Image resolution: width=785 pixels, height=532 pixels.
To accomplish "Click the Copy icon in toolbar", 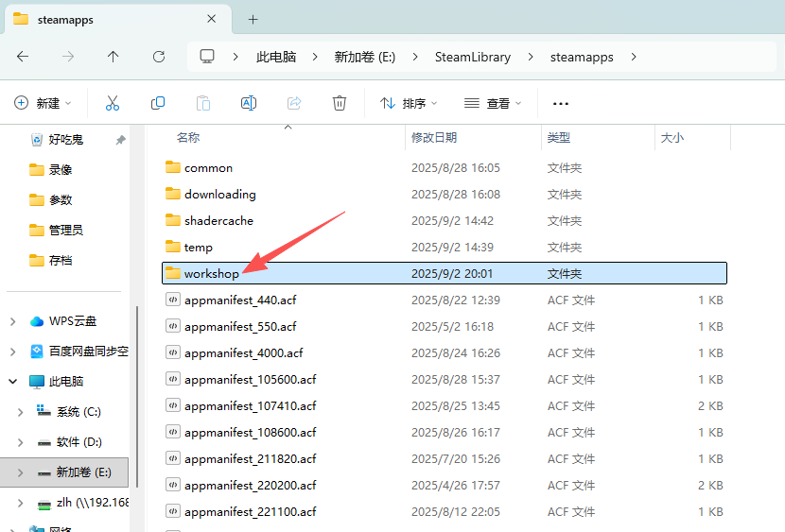I will pos(158,103).
